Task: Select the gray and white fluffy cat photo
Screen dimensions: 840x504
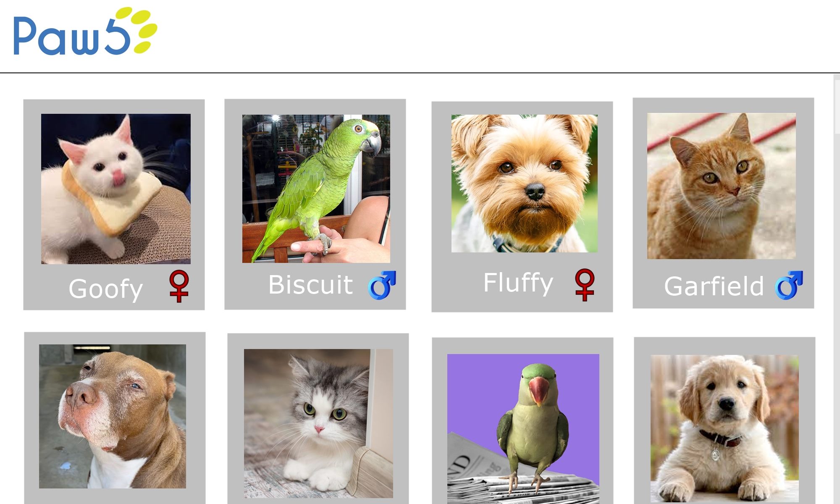Action: (x=318, y=423)
